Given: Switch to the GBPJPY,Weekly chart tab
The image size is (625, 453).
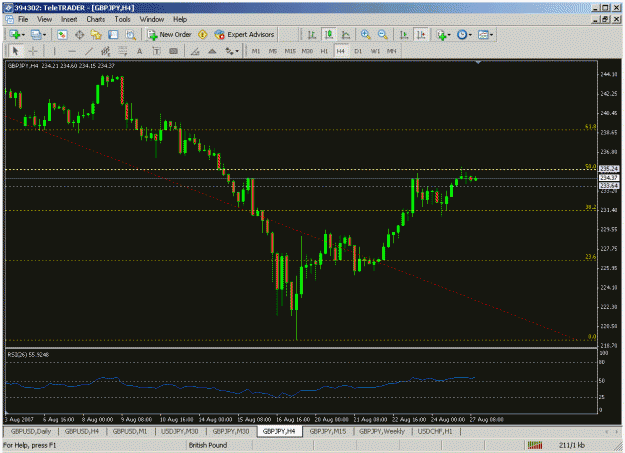Looking at the screenshot, I should 382,431.
